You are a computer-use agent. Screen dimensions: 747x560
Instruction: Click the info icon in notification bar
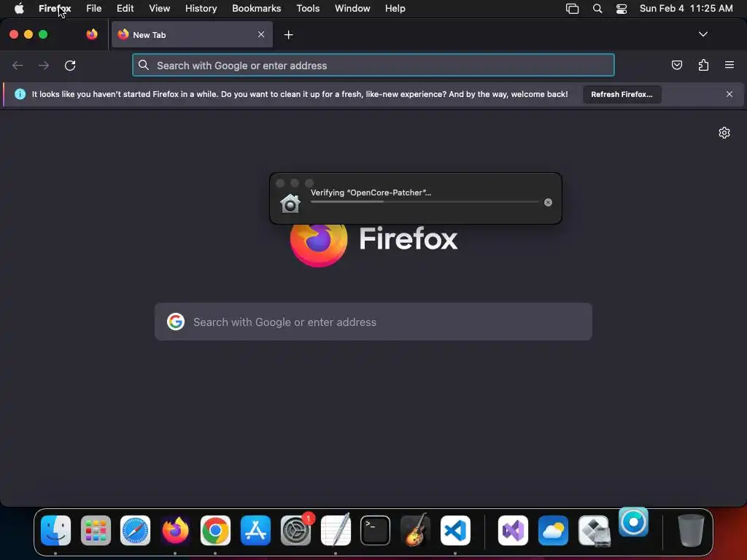point(20,94)
